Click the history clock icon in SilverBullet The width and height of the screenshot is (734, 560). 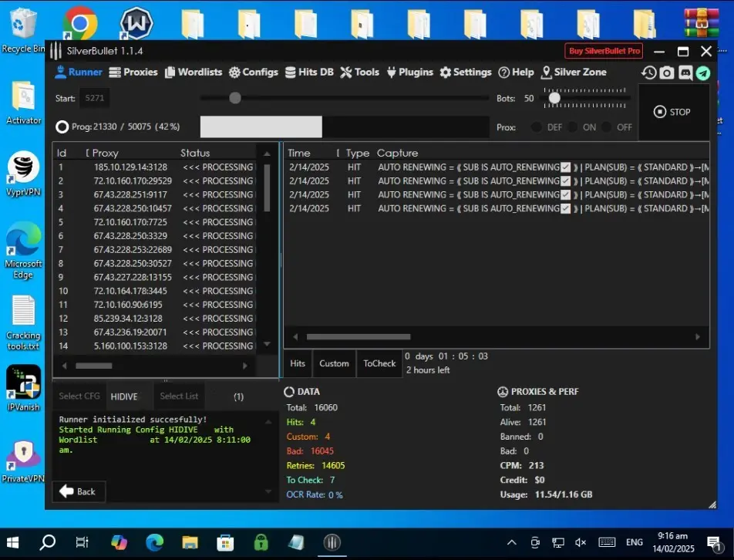point(649,73)
